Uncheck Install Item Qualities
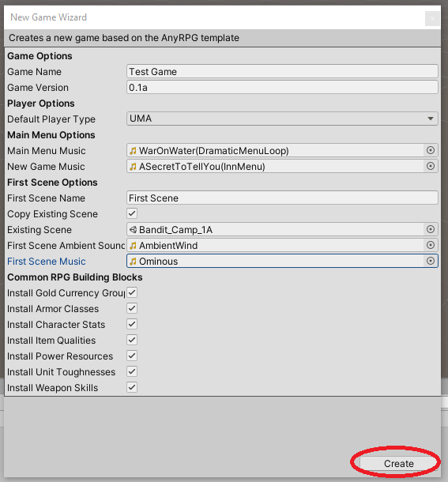The width and height of the screenshot is (448, 482). click(132, 340)
